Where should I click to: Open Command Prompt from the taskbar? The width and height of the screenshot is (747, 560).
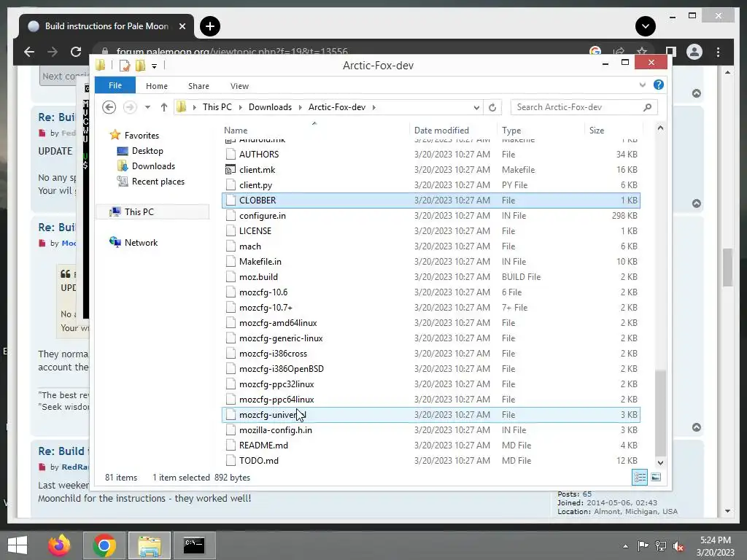(x=194, y=545)
